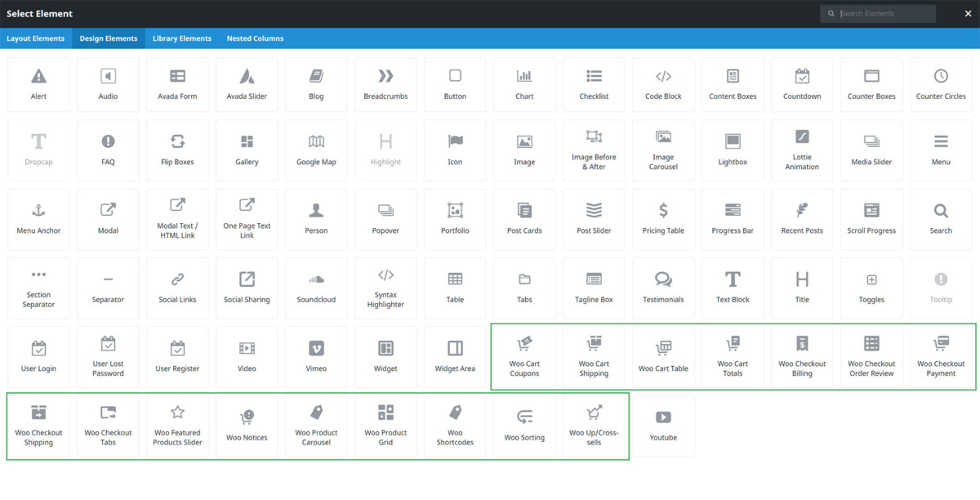
Task: Insert the Youtube element
Action: (x=663, y=425)
